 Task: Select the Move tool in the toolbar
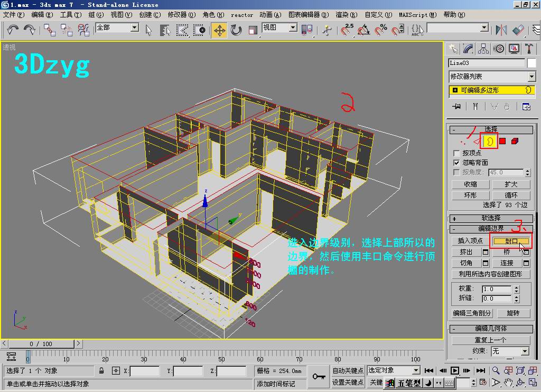(x=219, y=30)
